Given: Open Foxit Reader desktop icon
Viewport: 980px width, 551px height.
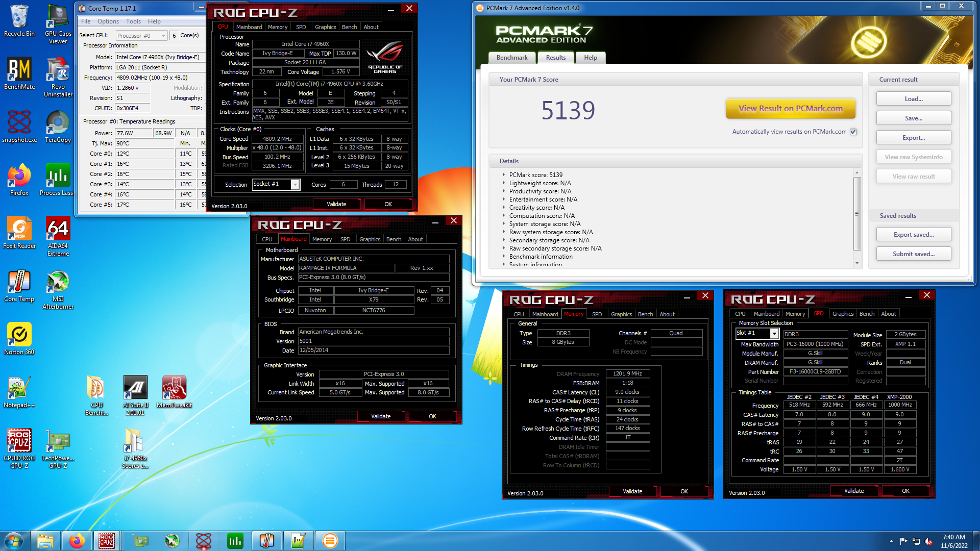Looking at the screenshot, I should pyautogui.click(x=19, y=233).
